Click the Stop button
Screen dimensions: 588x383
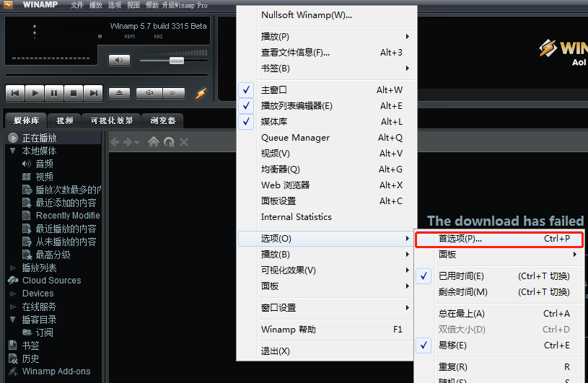[x=74, y=93]
